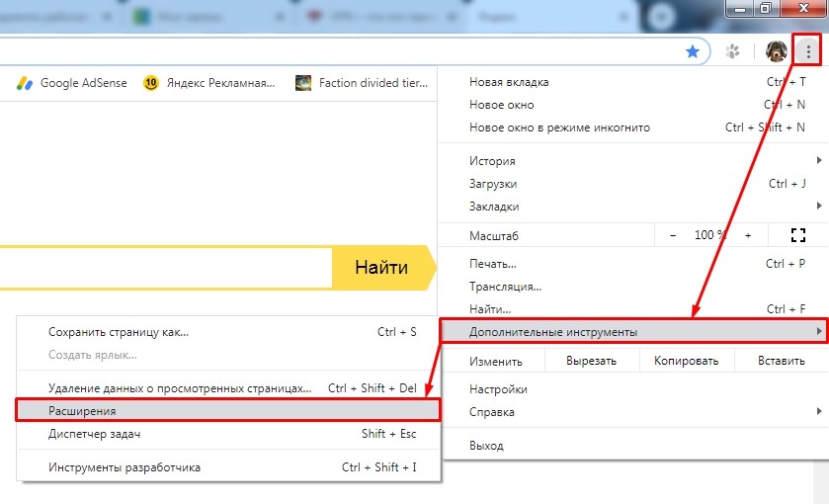Select Новая вкладка menu item
The height and width of the screenshot is (504, 829).
(634, 82)
